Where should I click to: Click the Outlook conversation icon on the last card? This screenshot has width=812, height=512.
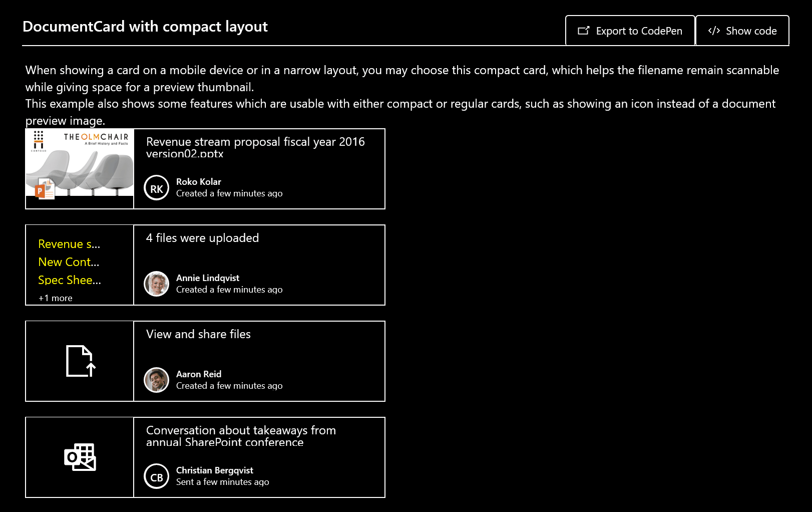pos(80,457)
